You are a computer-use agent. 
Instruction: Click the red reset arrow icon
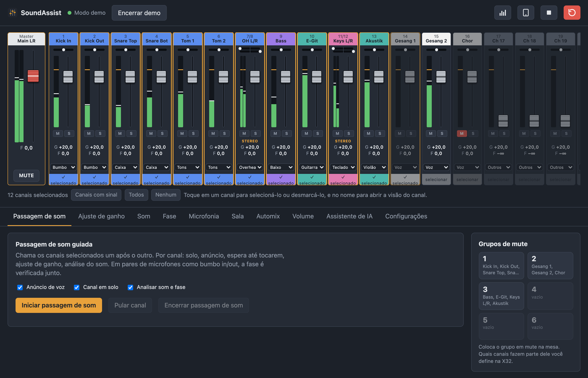[x=572, y=13]
